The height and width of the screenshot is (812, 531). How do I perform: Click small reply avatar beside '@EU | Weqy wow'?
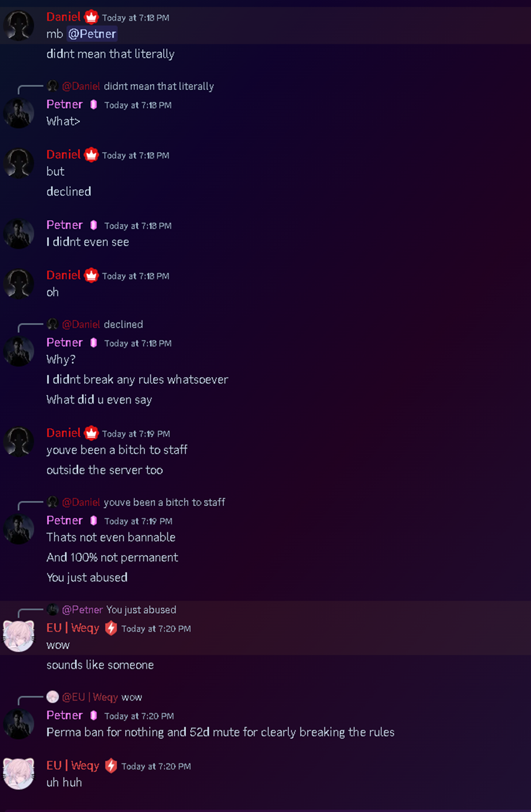pyautogui.click(x=53, y=697)
